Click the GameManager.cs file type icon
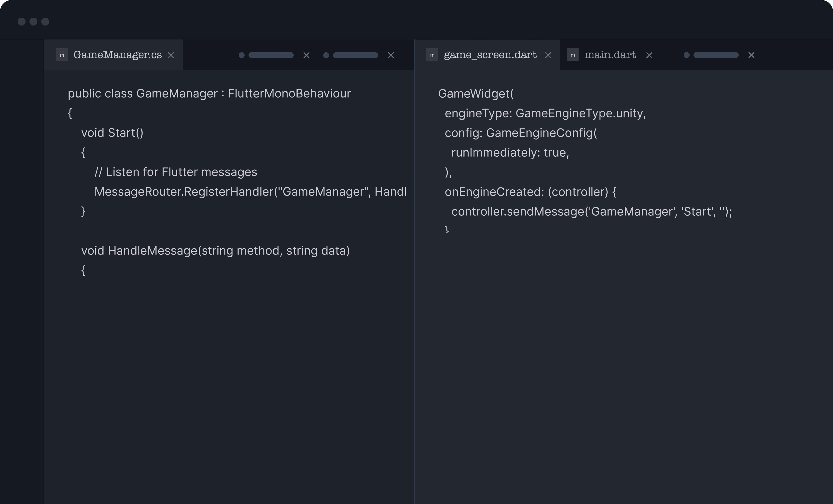 tap(62, 55)
